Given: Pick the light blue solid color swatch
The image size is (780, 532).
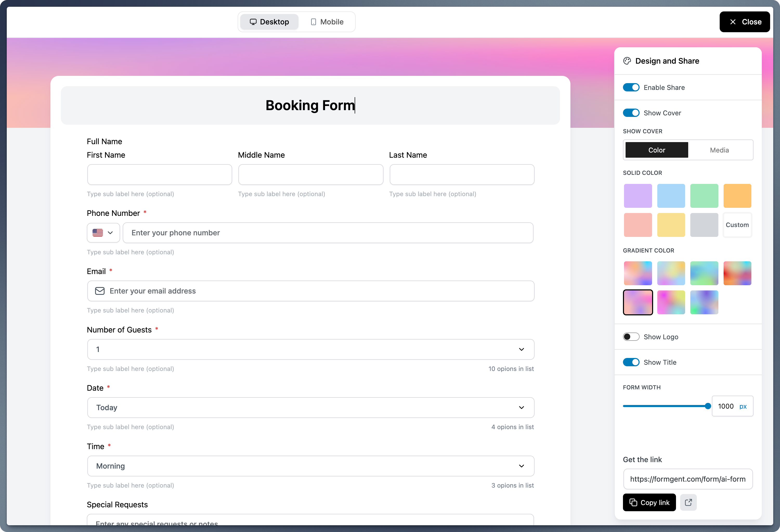Looking at the screenshot, I should [x=671, y=196].
